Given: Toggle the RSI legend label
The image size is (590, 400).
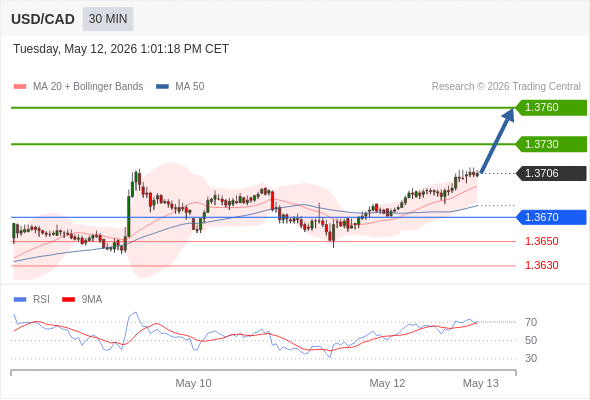Looking at the screenshot, I should (x=41, y=300).
